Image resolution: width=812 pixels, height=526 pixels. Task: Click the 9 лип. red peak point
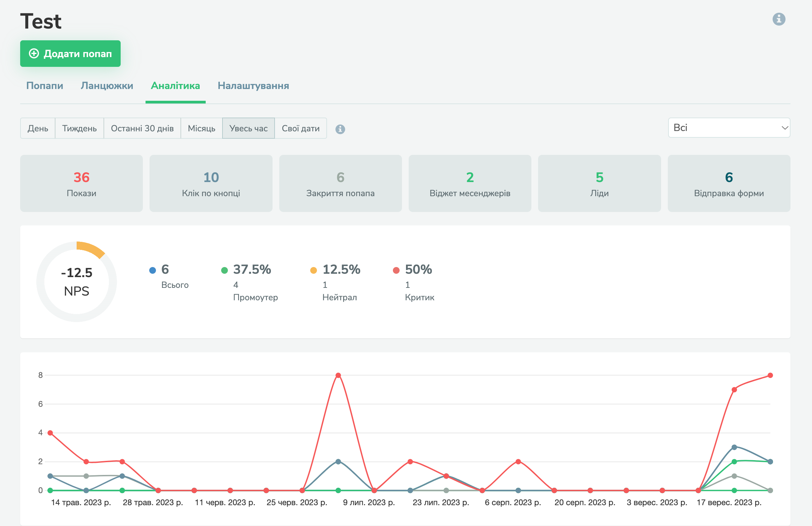(338, 375)
